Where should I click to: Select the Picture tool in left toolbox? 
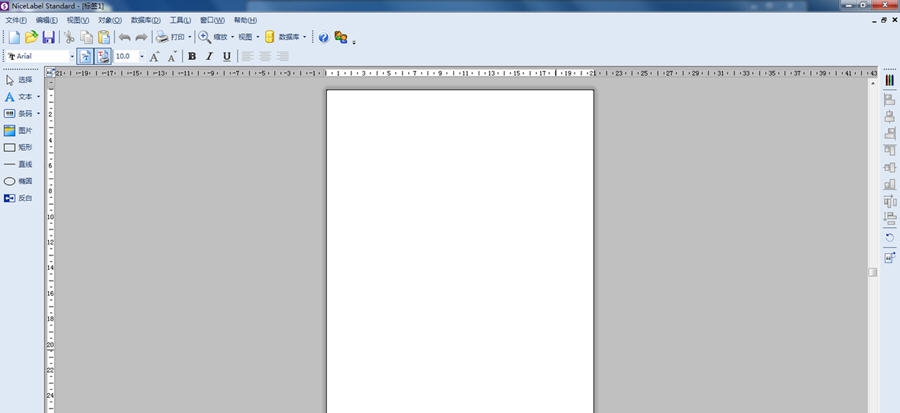point(18,131)
